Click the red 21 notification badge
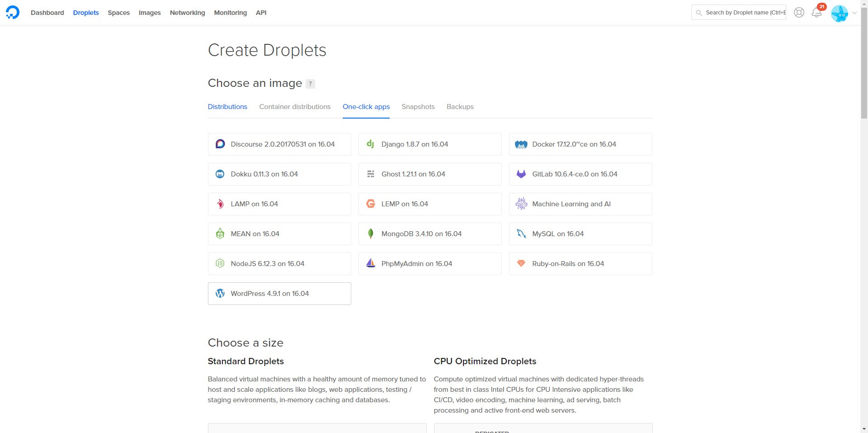This screenshot has width=868, height=433. click(x=822, y=7)
